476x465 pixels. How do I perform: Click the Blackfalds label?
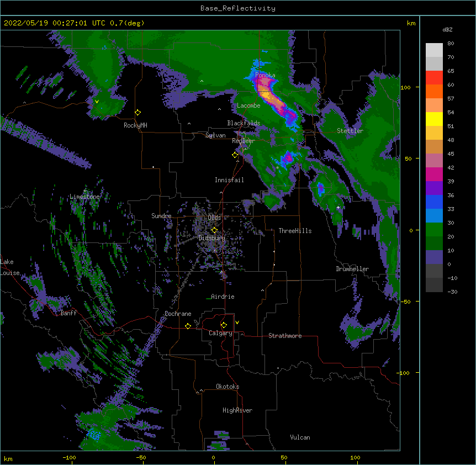(244, 123)
